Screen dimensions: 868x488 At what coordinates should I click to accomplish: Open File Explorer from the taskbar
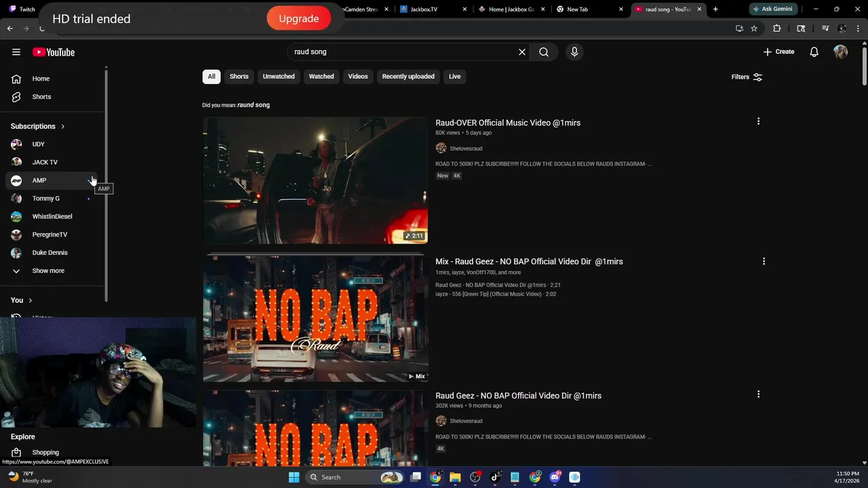tap(455, 477)
